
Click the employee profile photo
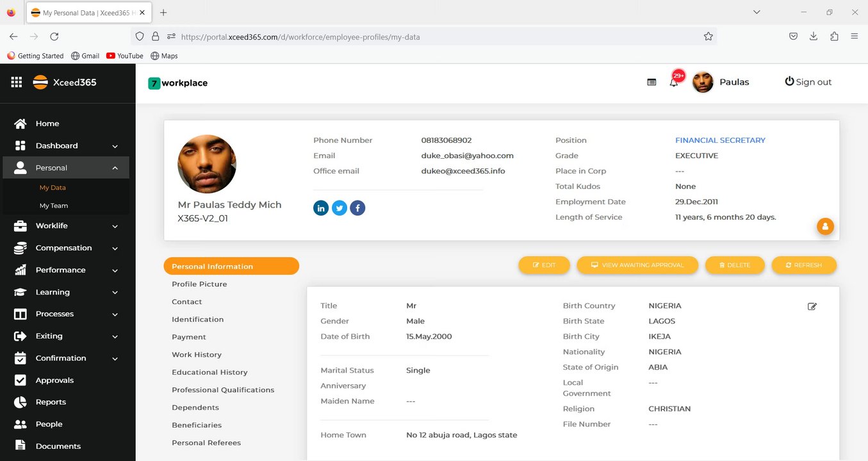(x=207, y=164)
